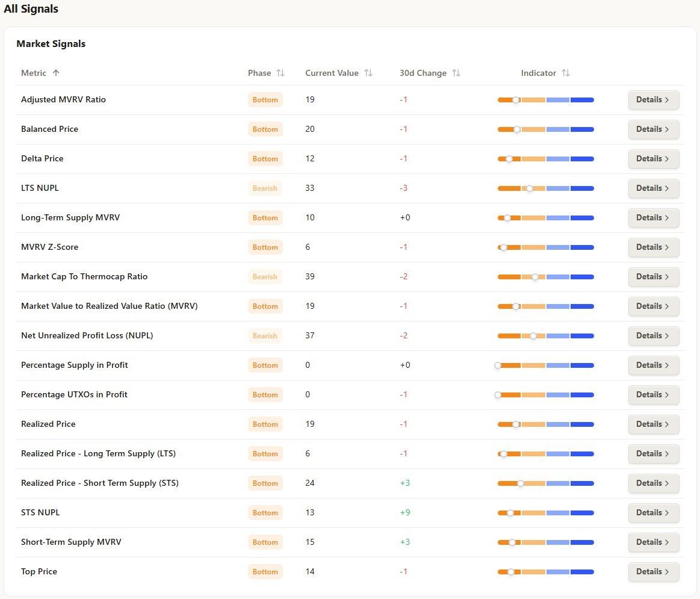Show Details for Top Price
Image resolution: width=700 pixels, height=599 pixels.
click(654, 571)
